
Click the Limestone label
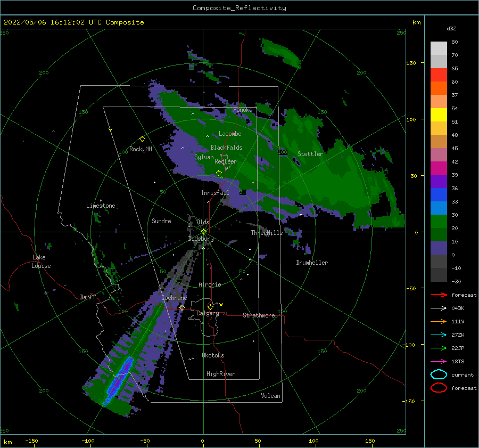tap(101, 206)
